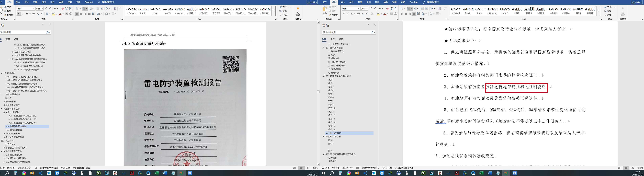
Task: Apply distributed alignment in left window
Action: 93,14
